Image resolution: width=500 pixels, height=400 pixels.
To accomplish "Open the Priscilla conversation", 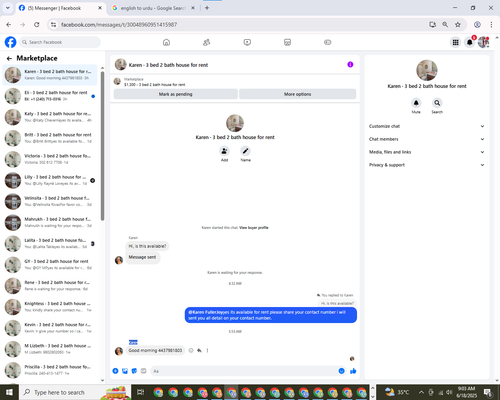I will coord(50,370).
